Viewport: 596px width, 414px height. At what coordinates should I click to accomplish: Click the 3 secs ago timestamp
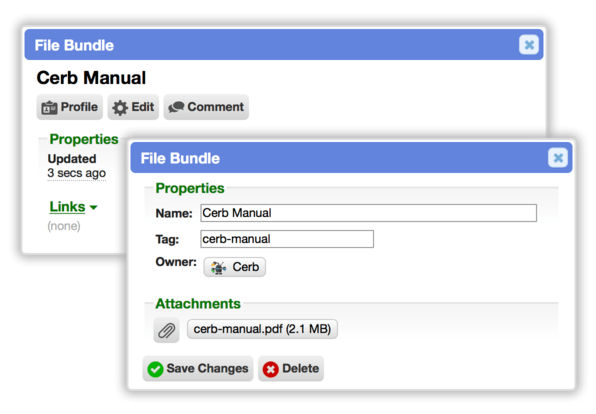click(x=76, y=173)
